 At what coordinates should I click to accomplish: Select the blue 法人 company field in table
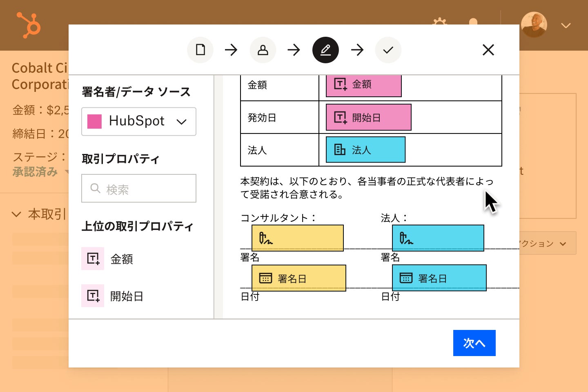tap(365, 149)
